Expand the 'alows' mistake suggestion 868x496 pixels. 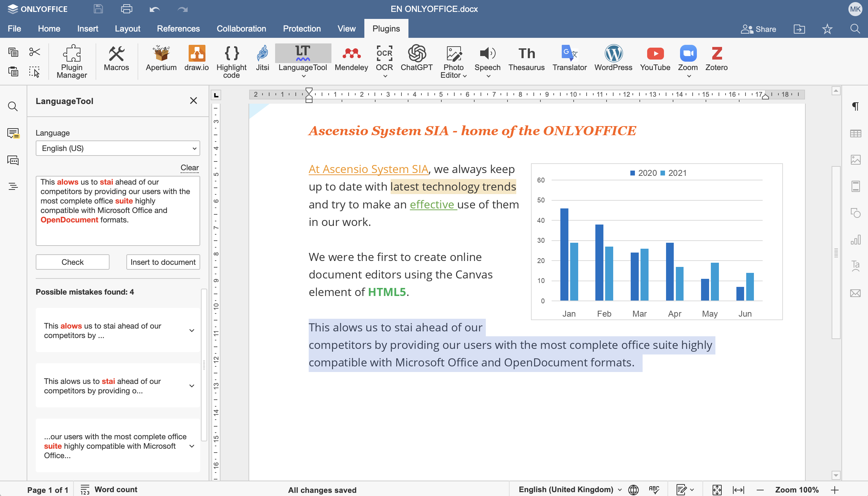[x=192, y=330]
